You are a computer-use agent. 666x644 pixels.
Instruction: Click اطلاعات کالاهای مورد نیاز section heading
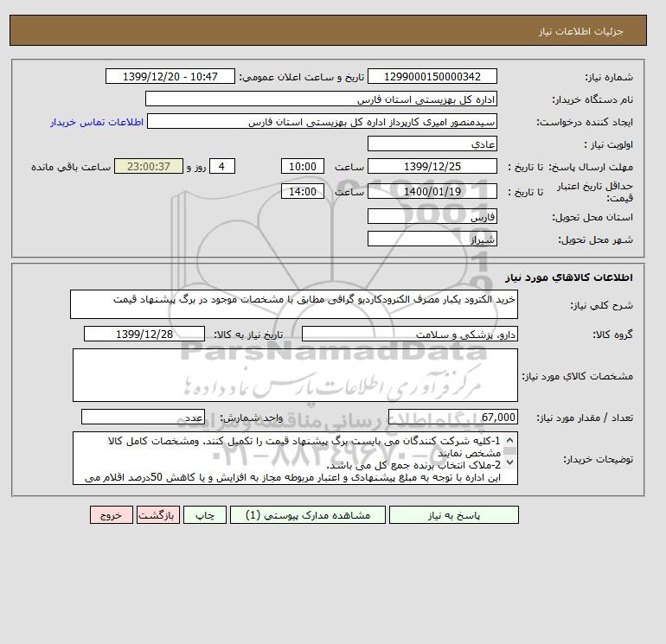click(569, 277)
